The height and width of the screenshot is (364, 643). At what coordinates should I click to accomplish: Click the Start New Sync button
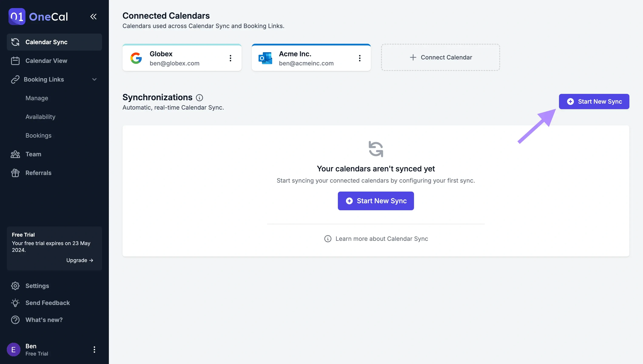[594, 101]
